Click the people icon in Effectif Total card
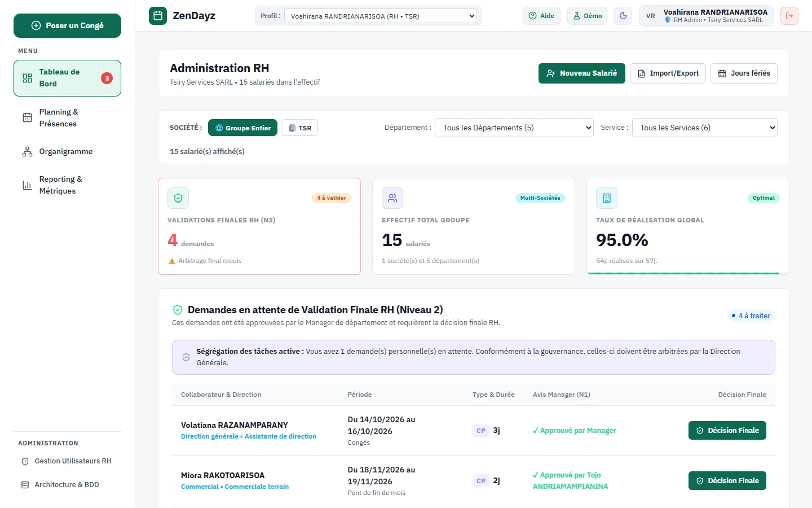 point(392,198)
